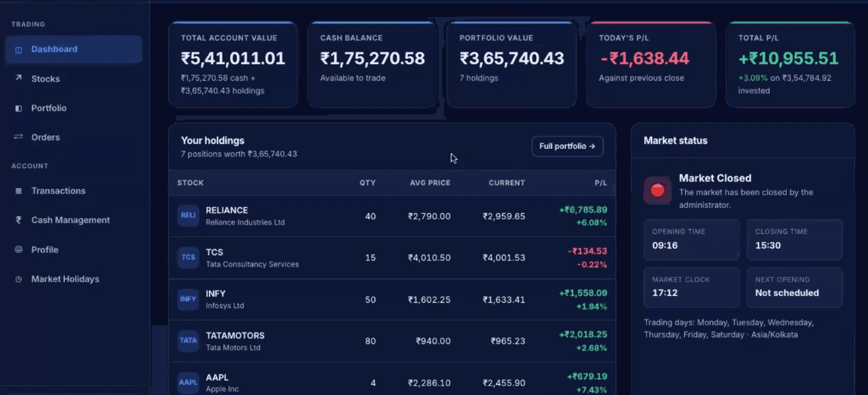The height and width of the screenshot is (395, 868).
Task: Open the Transactions section
Action: tap(74, 191)
